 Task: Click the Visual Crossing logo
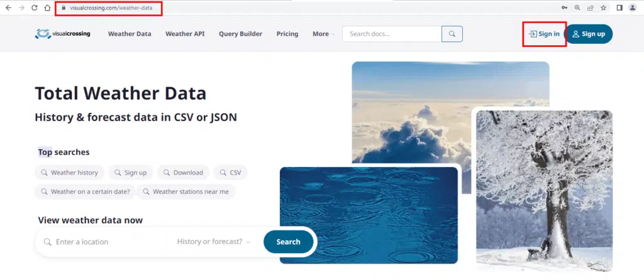tap(62, 34)
